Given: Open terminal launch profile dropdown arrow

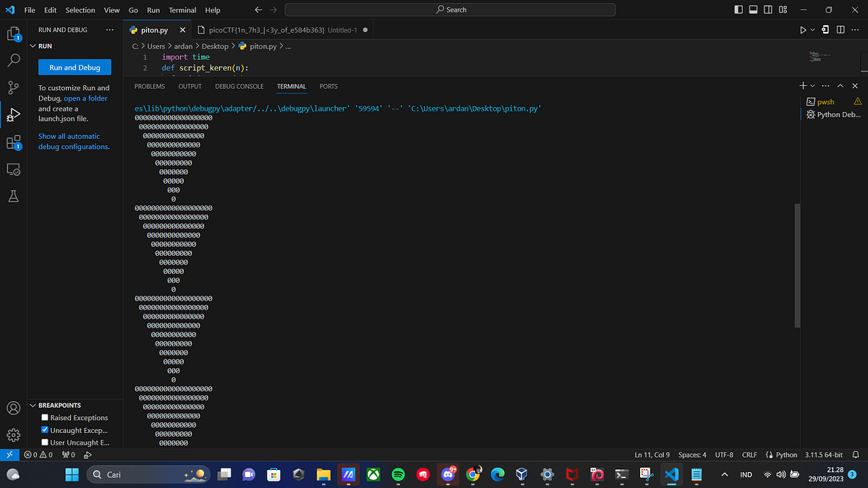Looking at the screenshot, I should point(812,86).
